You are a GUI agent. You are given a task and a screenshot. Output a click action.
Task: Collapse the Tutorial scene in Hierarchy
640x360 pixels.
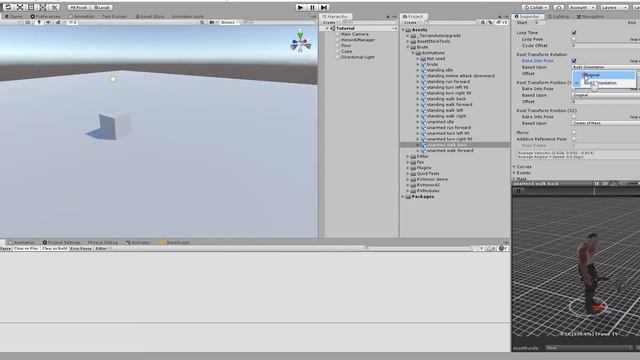327,29
